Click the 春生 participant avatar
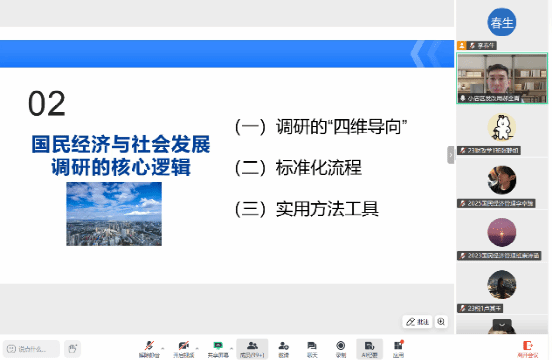This screenshot has height=360, width=554. coord(502,22)
